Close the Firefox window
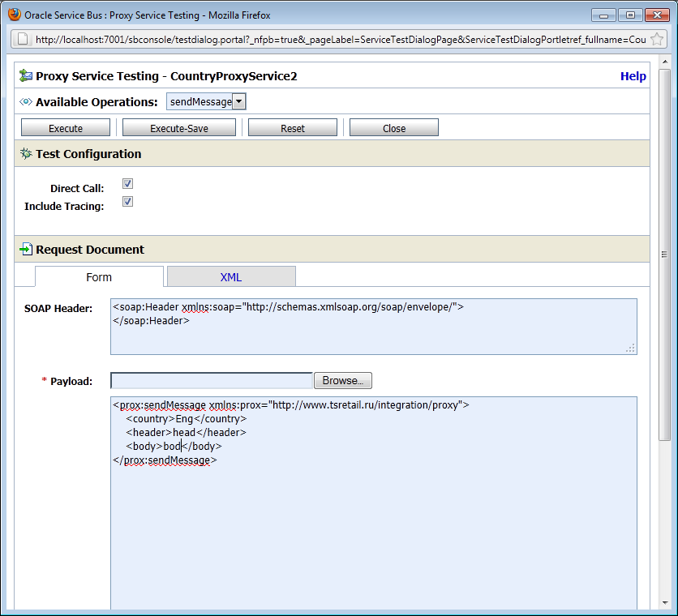678x616 pixels. point(657,15)
